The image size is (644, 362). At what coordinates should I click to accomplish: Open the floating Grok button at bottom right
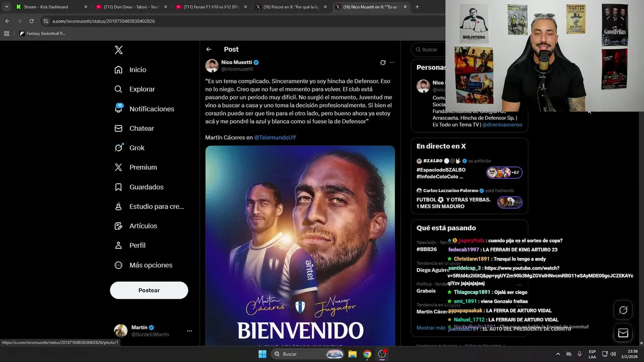(623, 310)
